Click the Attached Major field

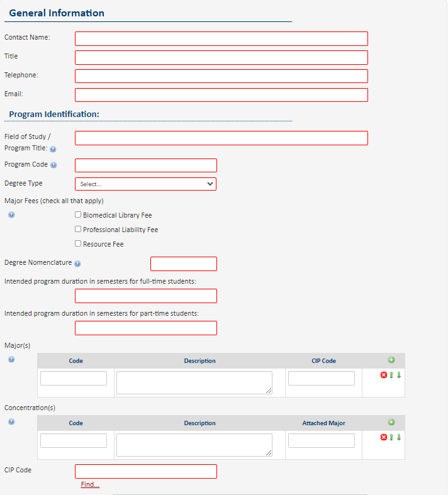tap(322, 440)
